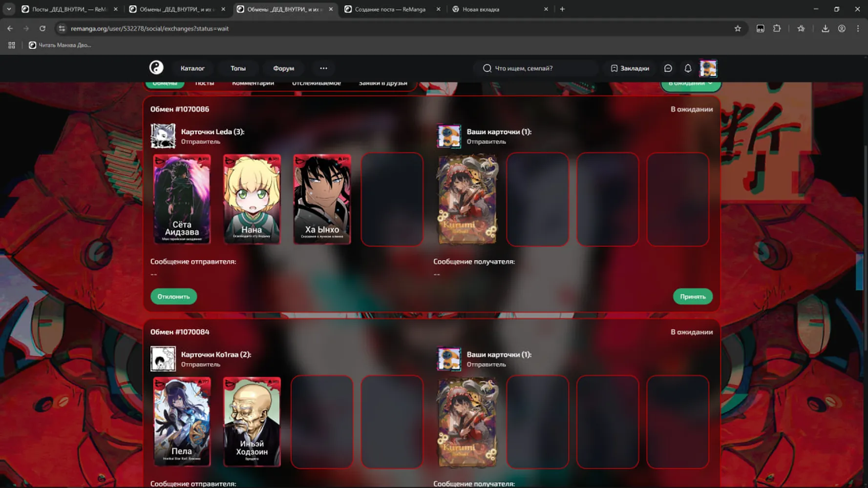Click the Отклонить button
Screen dimensions: 868x488
[173, 296]
